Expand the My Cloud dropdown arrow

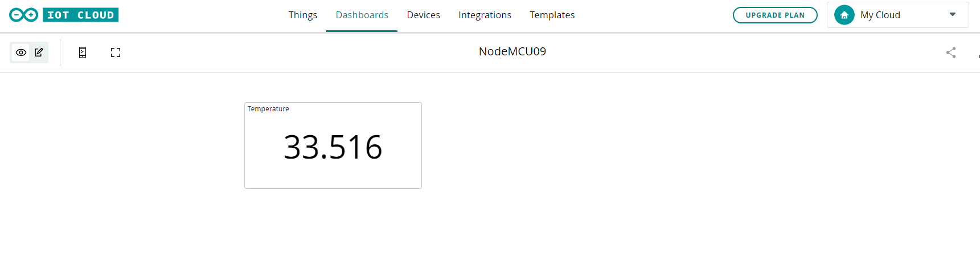pyautogui.click(x=953, y=15)
